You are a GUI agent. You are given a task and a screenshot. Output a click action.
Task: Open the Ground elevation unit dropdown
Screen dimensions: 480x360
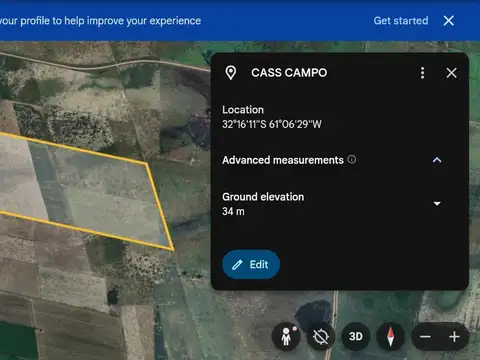(437, 203)
